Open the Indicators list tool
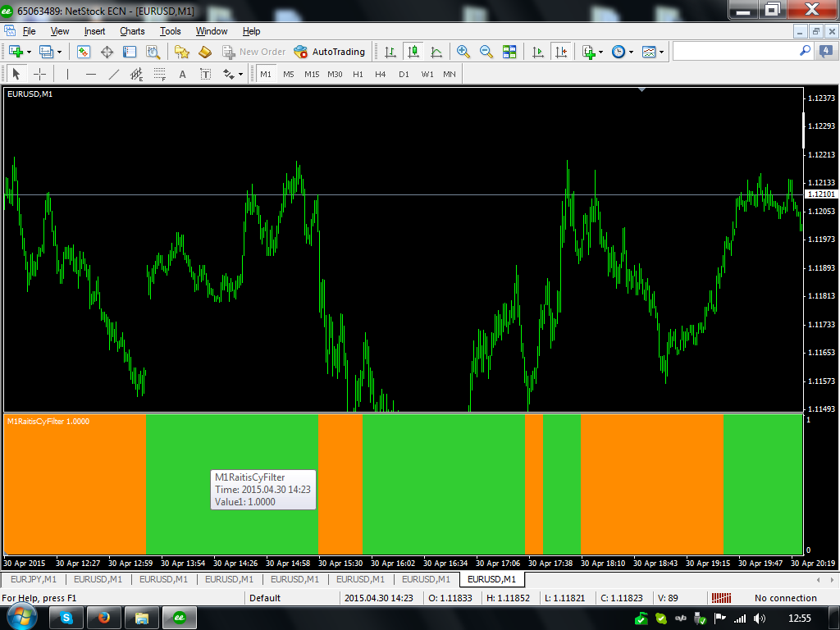840x630 pixels. pyautogui.click(x=589, y=52)
